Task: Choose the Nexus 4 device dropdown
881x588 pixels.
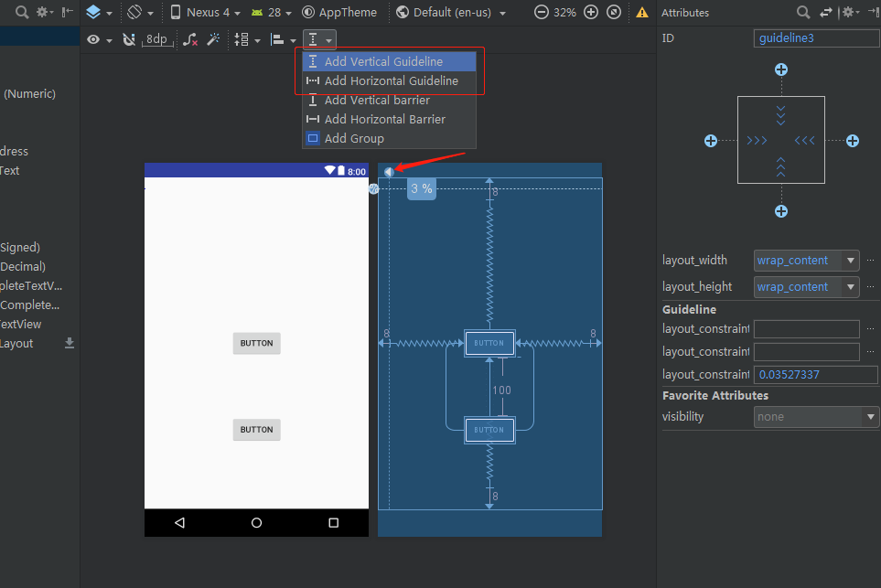Action: [206, 12]
